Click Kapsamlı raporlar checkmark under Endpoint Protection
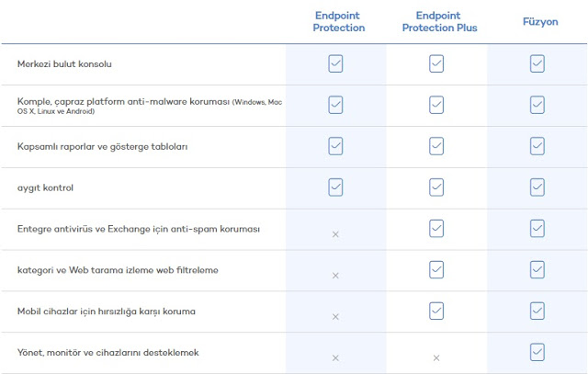The height and width of the screenshot is (374, 588). coord(335,146)
